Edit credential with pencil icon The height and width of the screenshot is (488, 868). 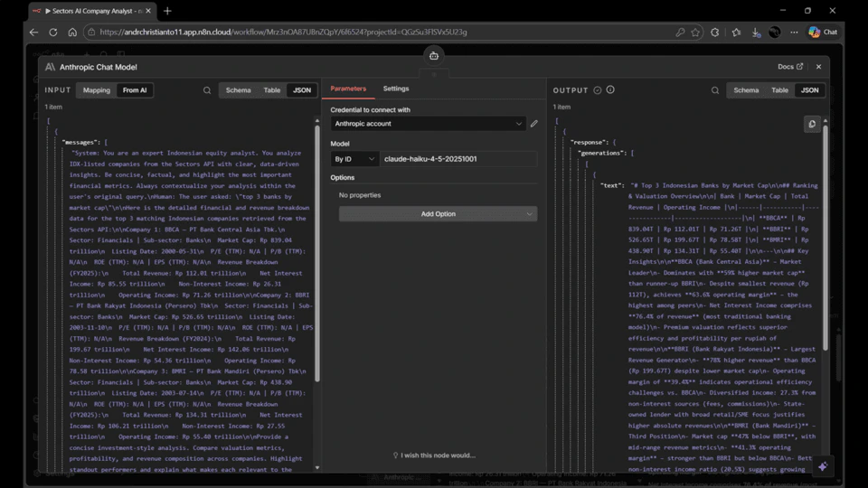pos(533,124)
